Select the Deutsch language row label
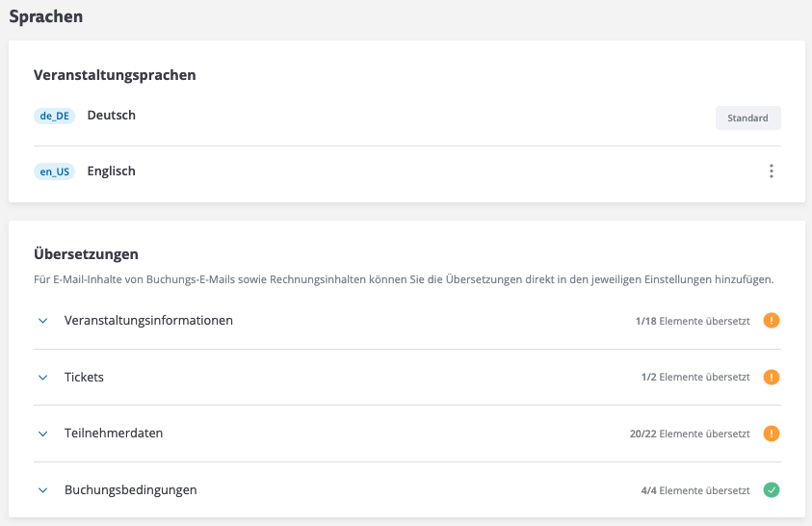 click(x=112, y=116)
